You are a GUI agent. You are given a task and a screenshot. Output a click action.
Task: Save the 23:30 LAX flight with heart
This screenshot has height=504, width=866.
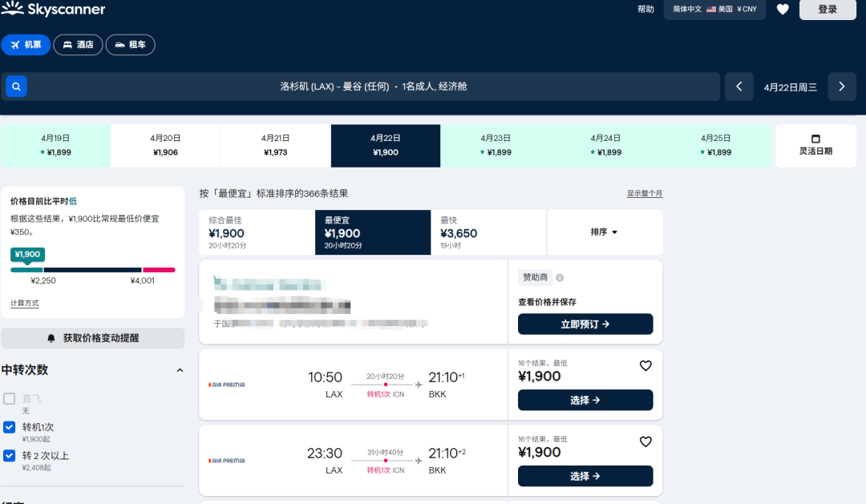point(645,442)
